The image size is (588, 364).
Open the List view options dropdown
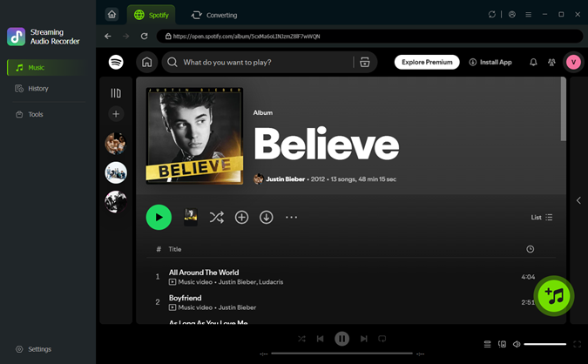(x=542, y=218)
